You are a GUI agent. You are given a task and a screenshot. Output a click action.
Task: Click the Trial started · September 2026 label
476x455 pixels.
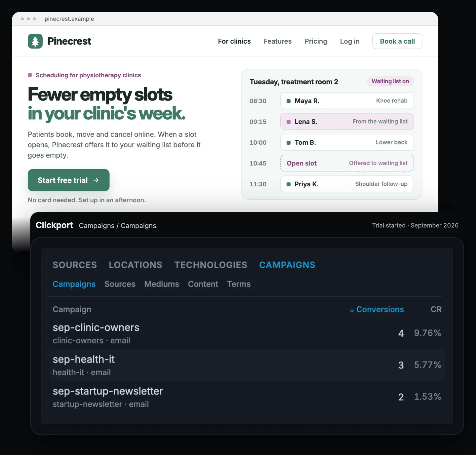point(415,225)
